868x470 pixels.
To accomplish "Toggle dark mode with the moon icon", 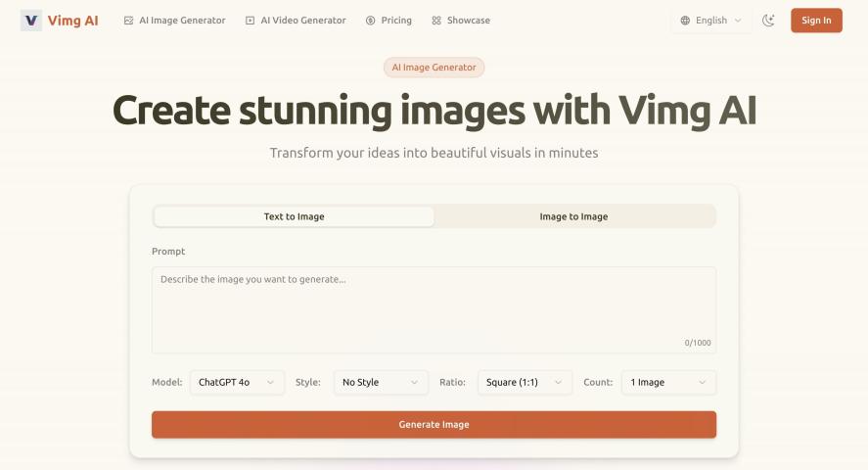I will click(x=768, y=21).
